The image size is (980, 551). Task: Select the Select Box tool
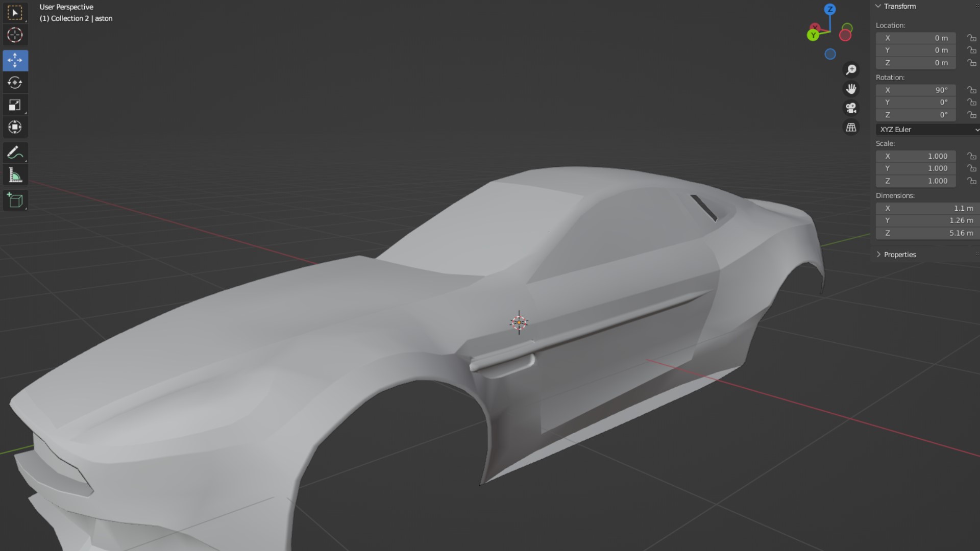click(15, 13)
